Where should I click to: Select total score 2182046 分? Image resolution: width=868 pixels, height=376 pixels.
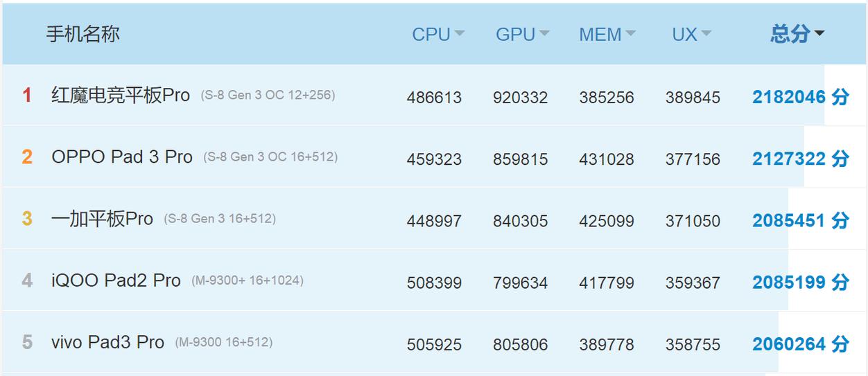click(801, 97)
